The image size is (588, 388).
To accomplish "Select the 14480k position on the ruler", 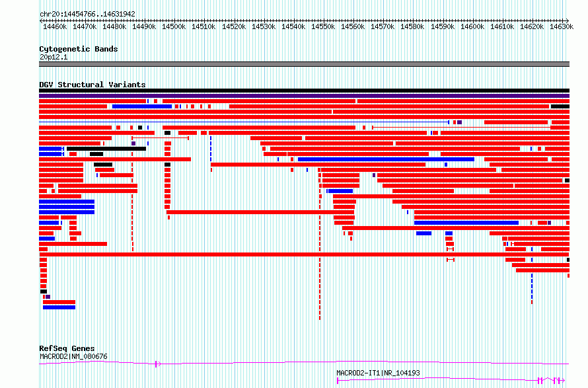I will [114, 26].
